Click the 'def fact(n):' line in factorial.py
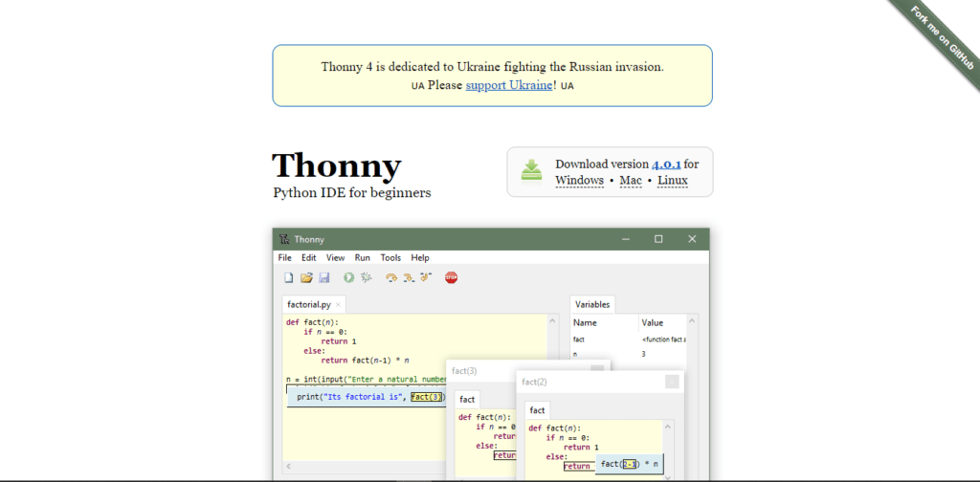980x482 pixels. 311,322
